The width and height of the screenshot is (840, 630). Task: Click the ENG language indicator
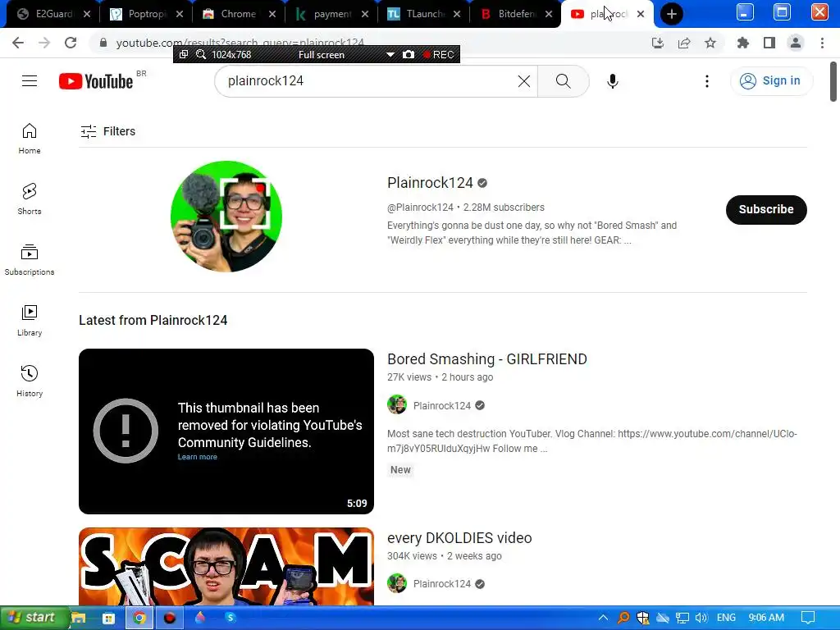(x=727, y=618)
